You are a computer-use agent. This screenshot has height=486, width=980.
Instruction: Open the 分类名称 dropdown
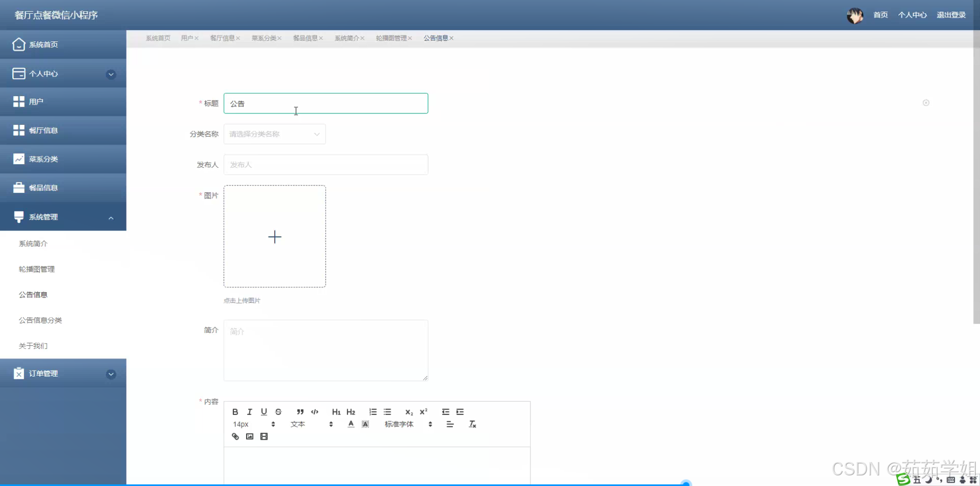[x=275, y=134]
